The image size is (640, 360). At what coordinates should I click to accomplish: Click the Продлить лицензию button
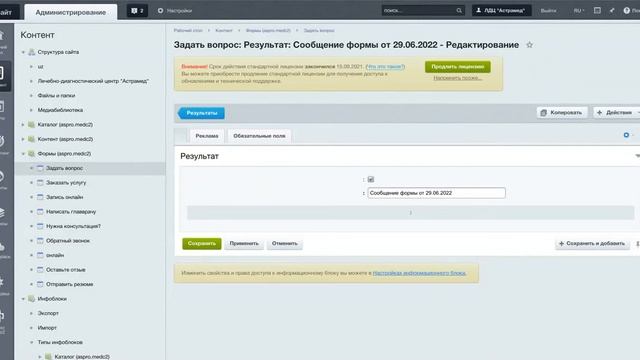tap(458, 67)
